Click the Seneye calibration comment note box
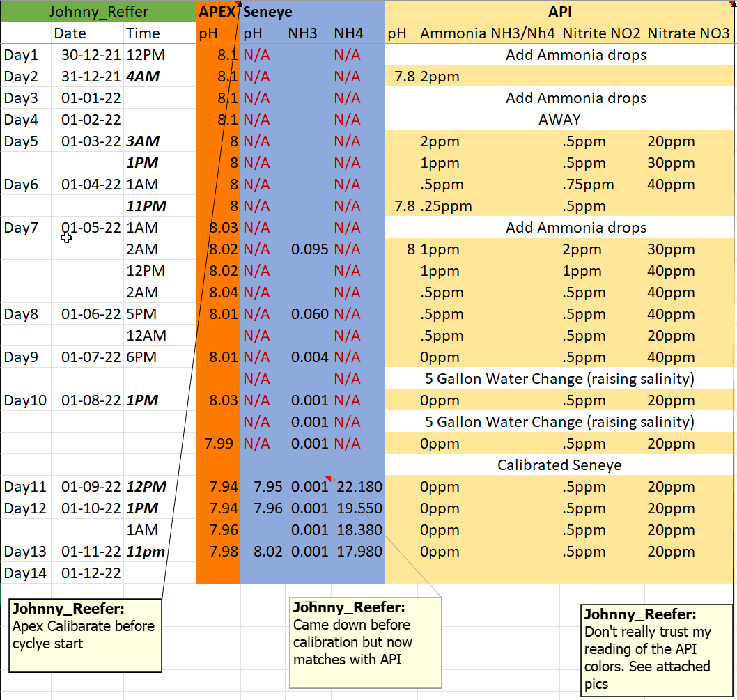737x700 pixels. 366,643
